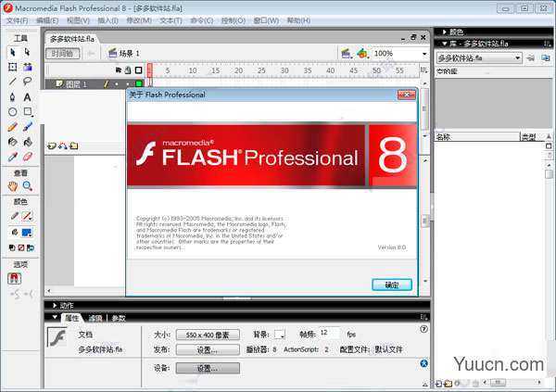Open the Edit Symbols icon menu
This screenshot has width=556, height=392.
pos(362,54)
